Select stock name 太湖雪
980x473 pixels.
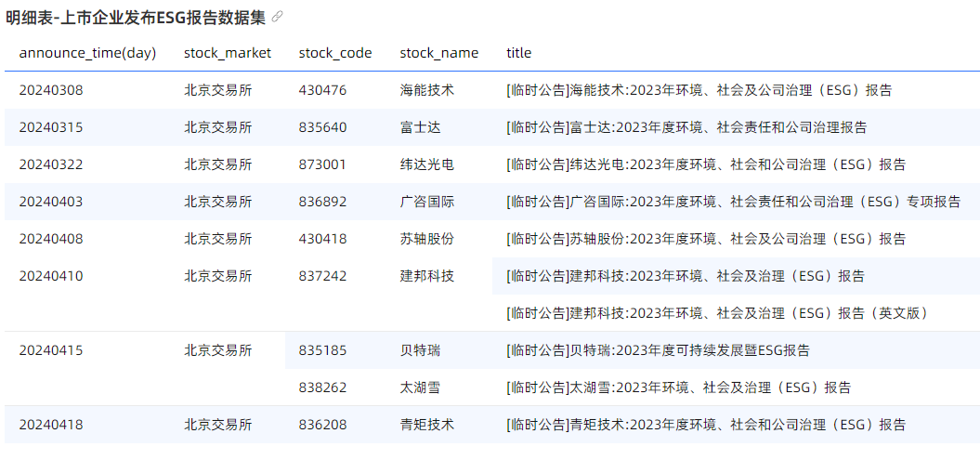tap(420, 388)
